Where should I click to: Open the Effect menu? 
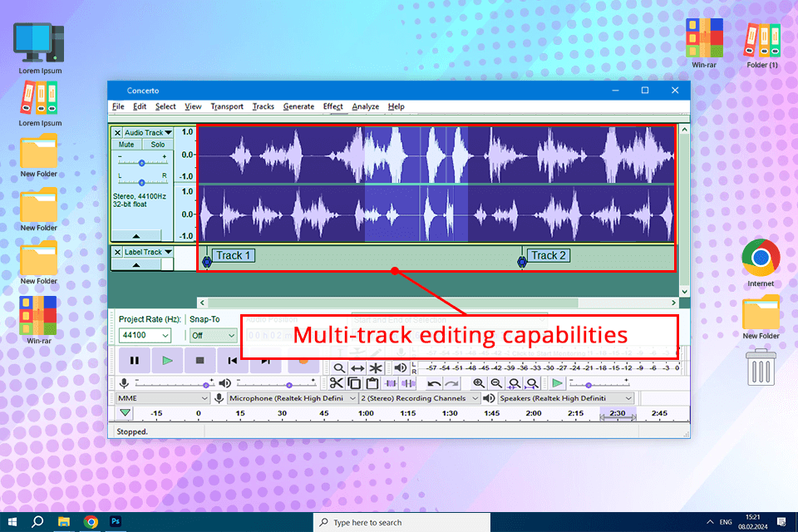332,106
